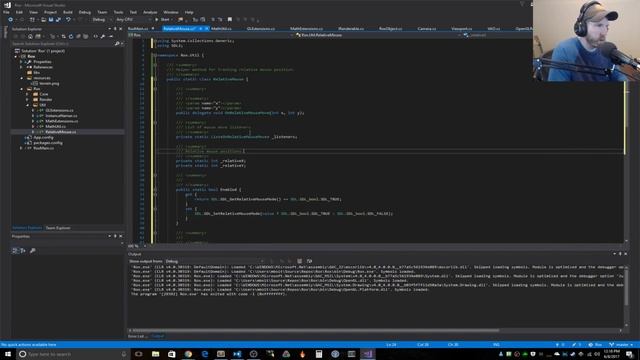Open the Window menu
The image size is (640, 360).
(171, 12)
